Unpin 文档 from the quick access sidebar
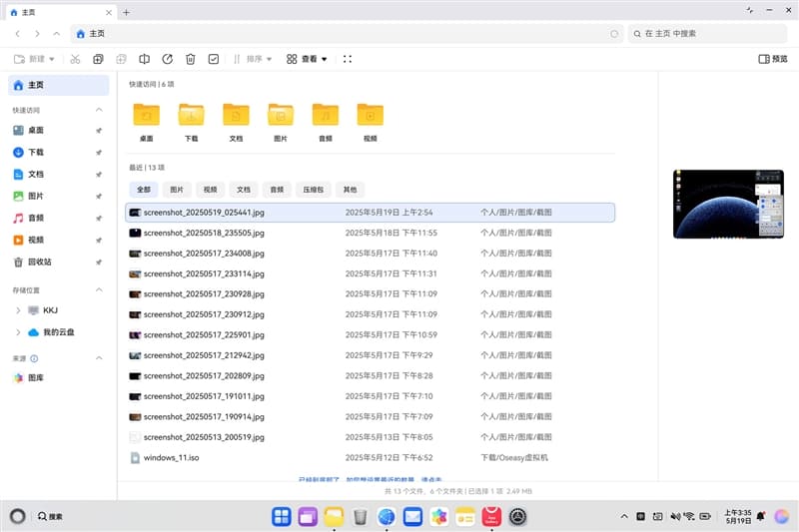Screen dimensions: 799x532 pos(98,175)
